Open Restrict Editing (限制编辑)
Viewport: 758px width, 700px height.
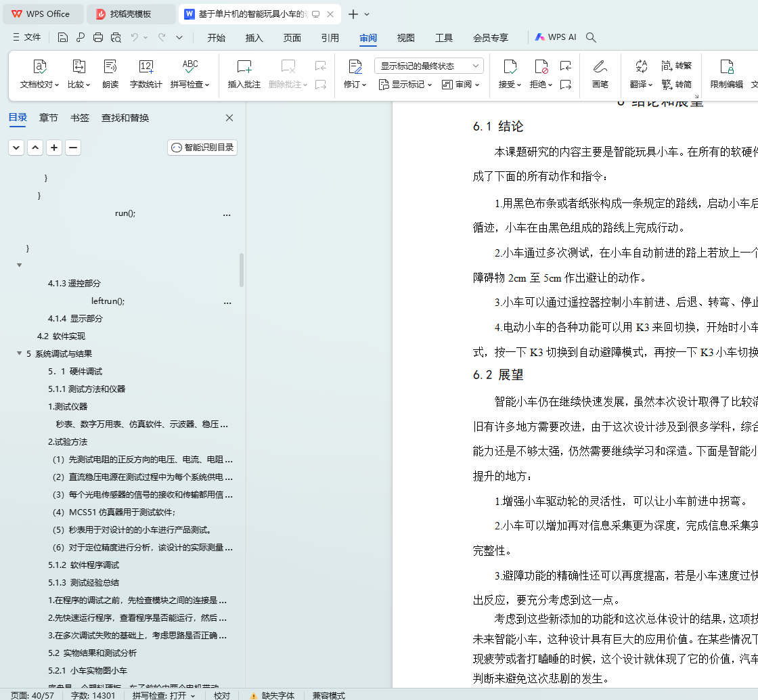(x=727, y=74)
